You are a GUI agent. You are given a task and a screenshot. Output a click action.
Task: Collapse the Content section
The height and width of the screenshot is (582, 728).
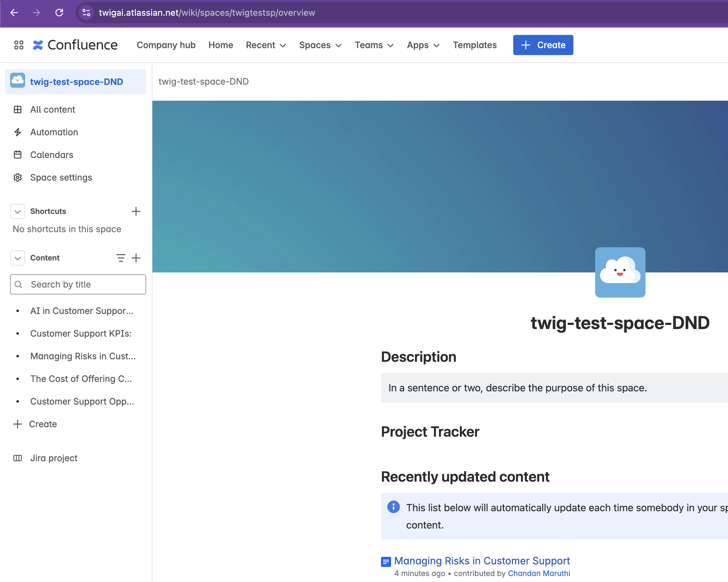[18, 258]
